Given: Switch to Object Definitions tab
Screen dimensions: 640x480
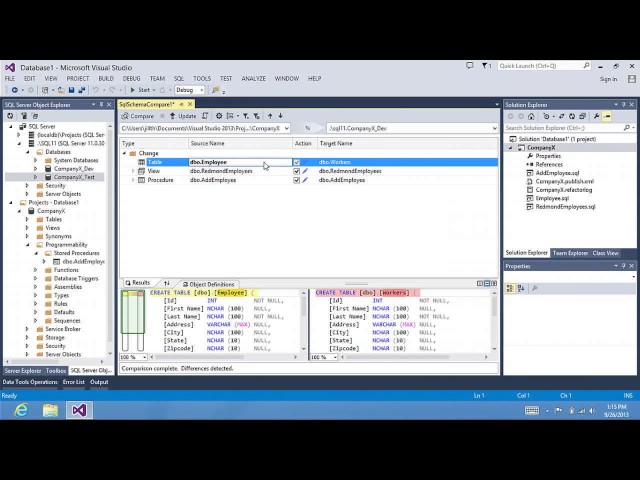Looking at the screenshot, I should click(x=208, y=284).
